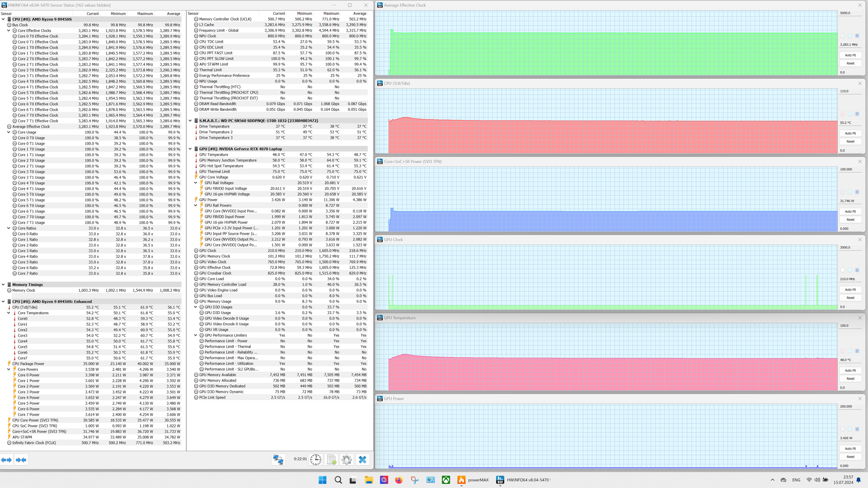Click green color swatch on Average Effective Clock graph
The width and height of the screenshot is (868, 488).
pos(843,36)
